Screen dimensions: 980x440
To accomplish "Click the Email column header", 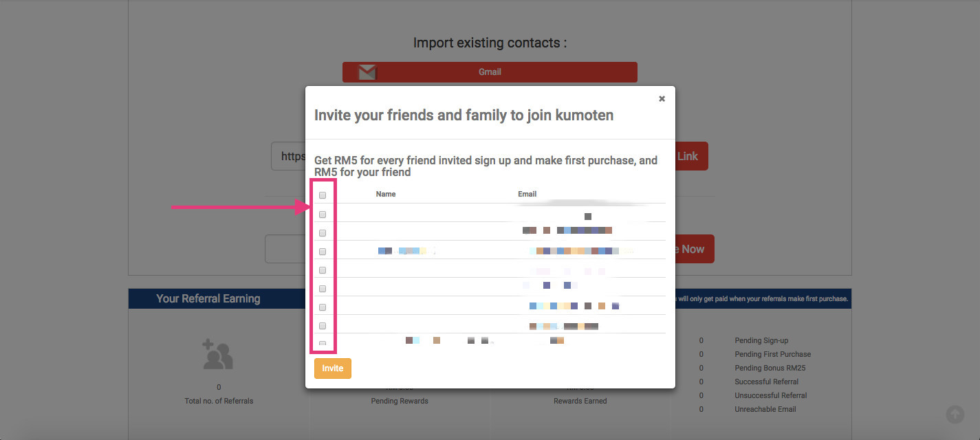I will point(527,194).
